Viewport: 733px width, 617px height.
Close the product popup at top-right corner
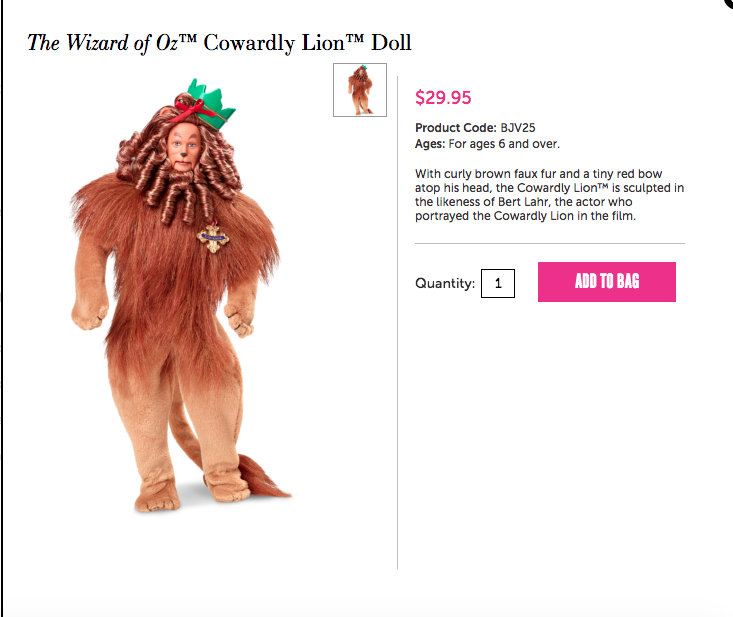(728, 2)
